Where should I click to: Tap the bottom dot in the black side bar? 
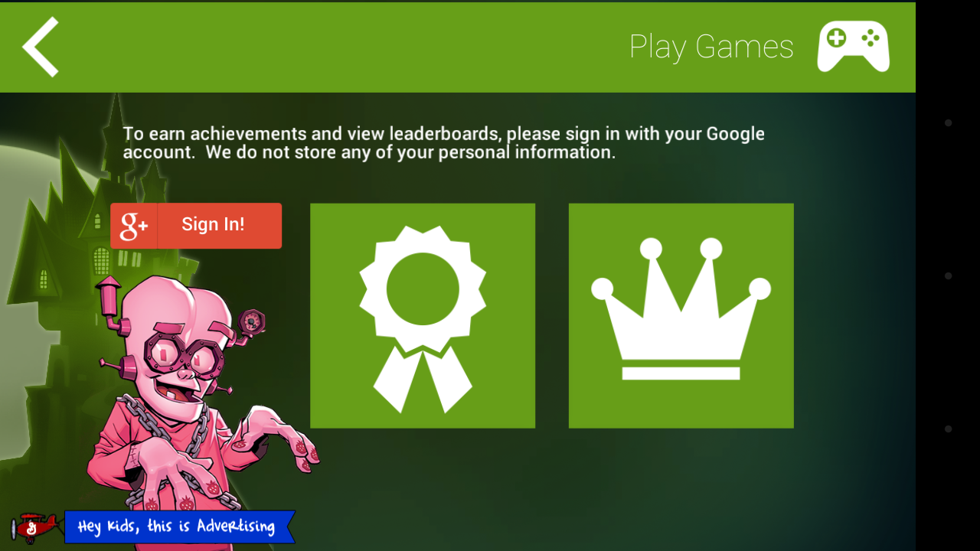(948, 429)
